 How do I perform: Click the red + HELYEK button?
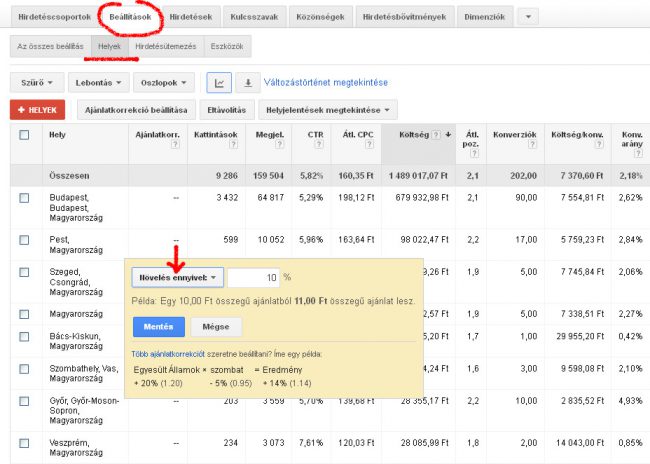(x=37, y=110)
